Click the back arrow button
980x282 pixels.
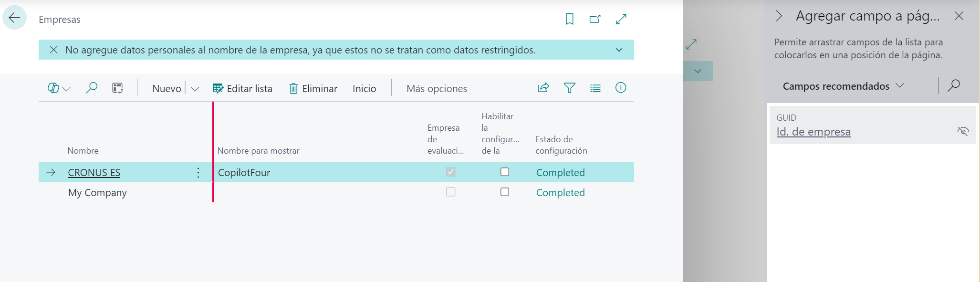point(14,18)
